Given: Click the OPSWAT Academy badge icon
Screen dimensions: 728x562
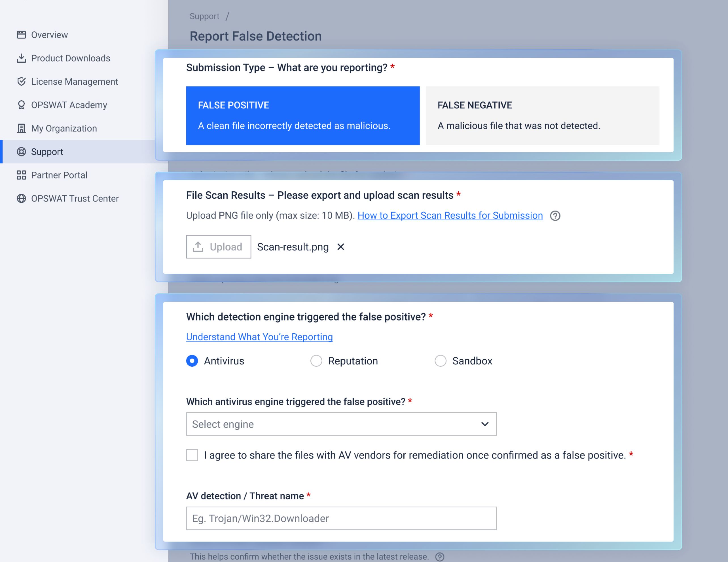Looking at the screenshot, I should 21,105.
